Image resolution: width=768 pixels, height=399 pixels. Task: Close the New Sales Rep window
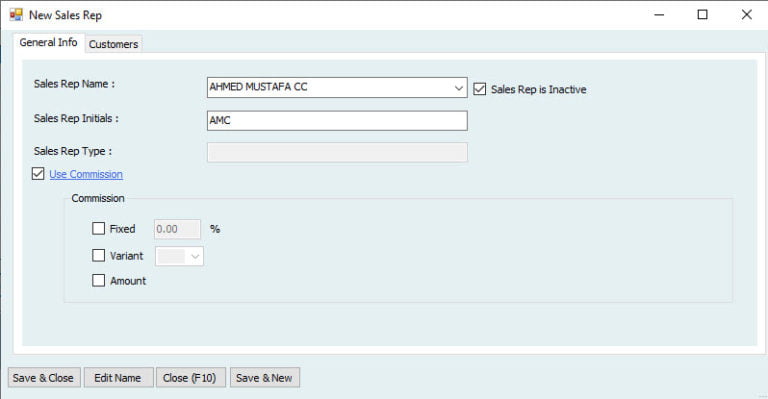[x=746, y=15]
